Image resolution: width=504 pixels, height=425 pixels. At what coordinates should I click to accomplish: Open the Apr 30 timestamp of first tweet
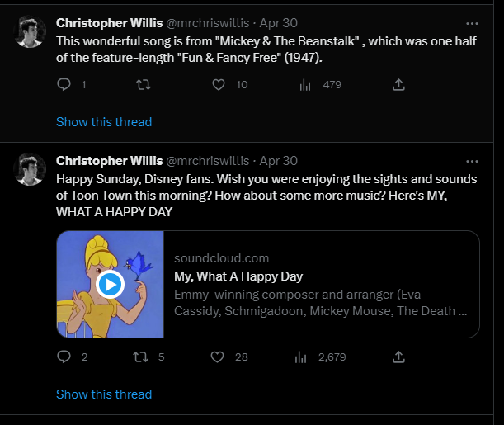click(278, 23)
